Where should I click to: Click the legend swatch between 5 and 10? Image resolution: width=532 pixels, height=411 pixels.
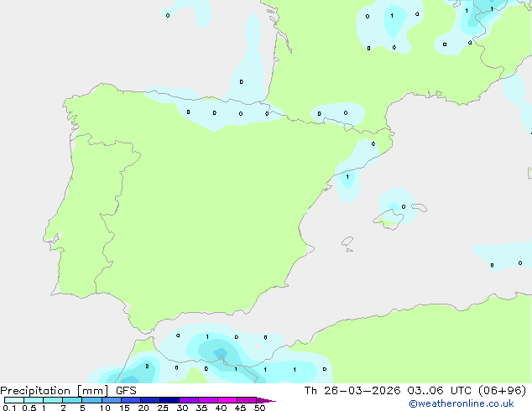[91, 400]
